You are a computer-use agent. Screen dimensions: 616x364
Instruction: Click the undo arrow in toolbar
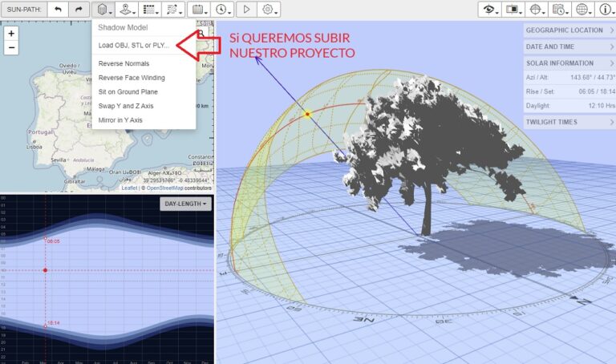[x=58, y=10]
